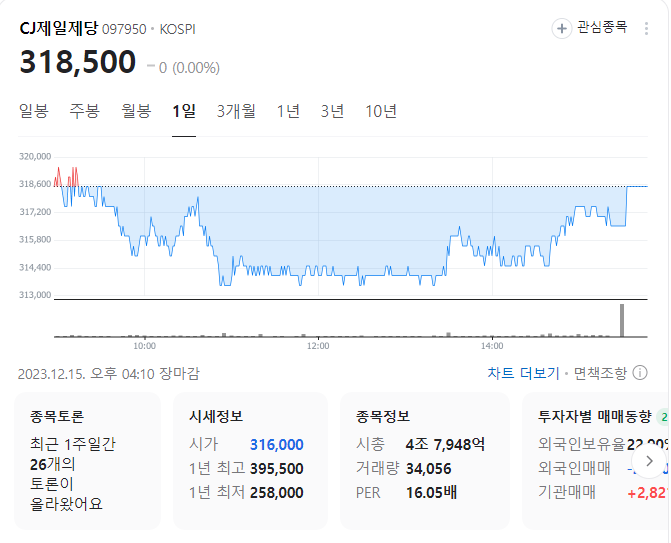Click the 외국인보유율 label
This screenshot has height=543, width=671.
tap(582, 444)
